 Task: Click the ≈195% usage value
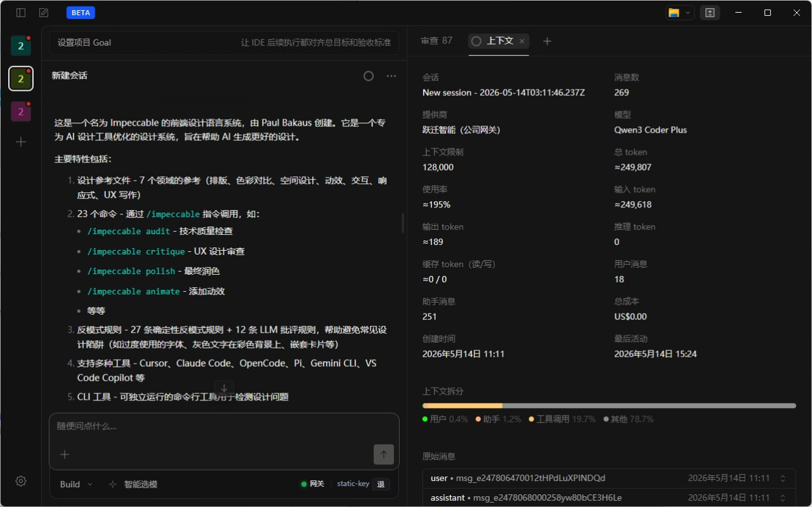tap(436, 204)
